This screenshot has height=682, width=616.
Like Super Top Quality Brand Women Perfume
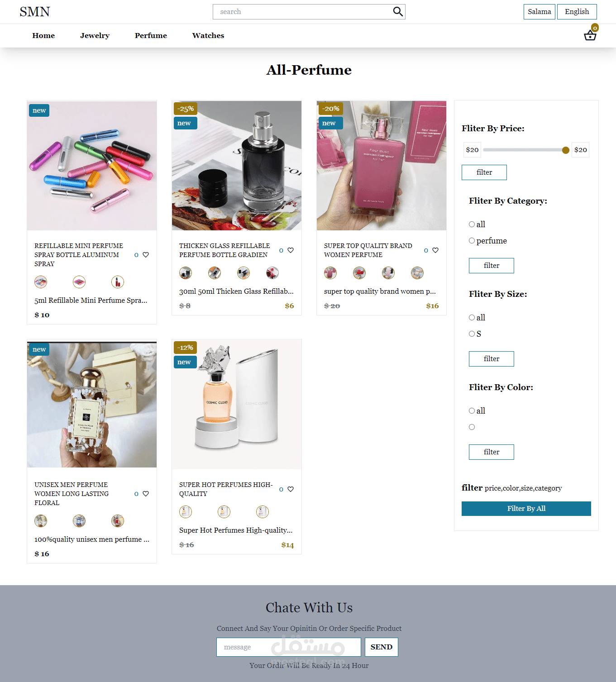tap(435, 250)
